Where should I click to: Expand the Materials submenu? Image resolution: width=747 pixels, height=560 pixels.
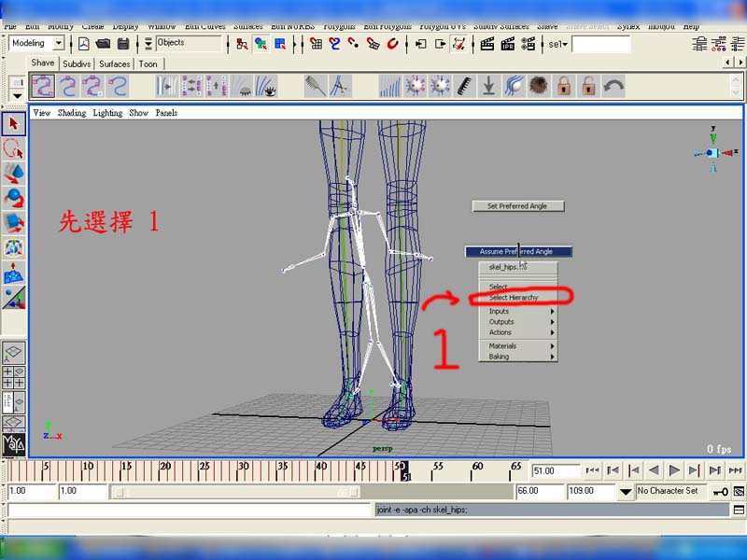(x=518, y=346)
